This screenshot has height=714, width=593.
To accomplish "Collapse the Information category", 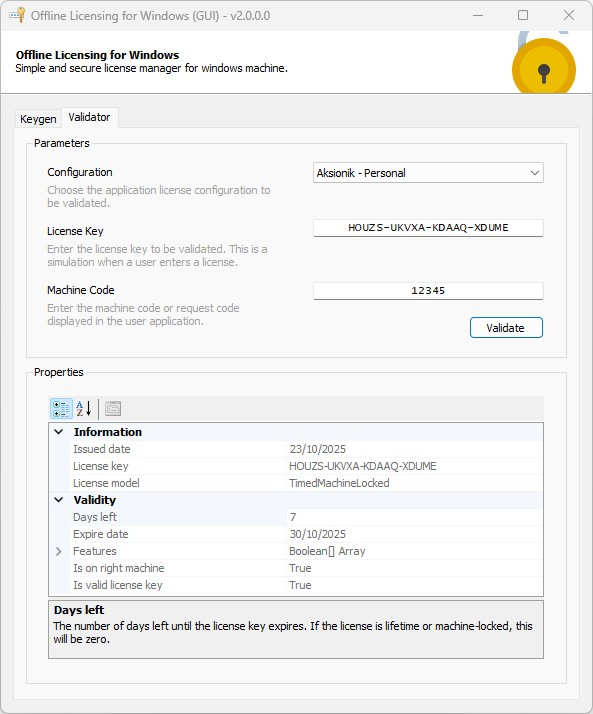I will point(59,432).
